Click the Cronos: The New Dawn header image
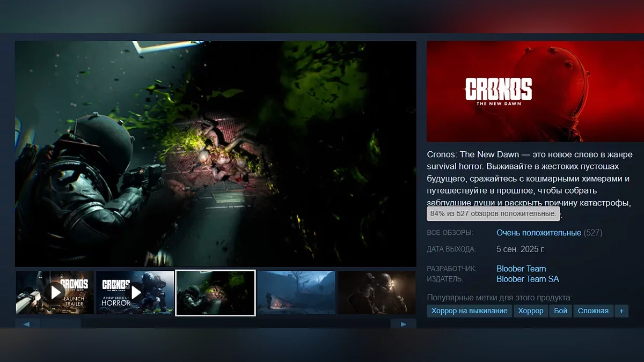 tap(535, 91)
